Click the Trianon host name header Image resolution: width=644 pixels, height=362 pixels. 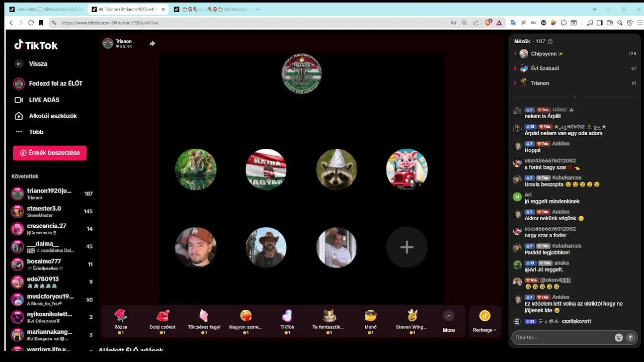click(124, 41)
